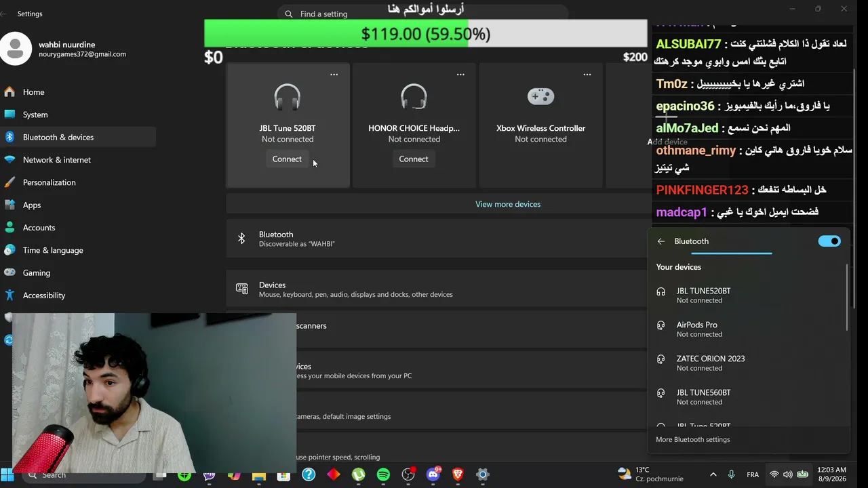868x488 pixels.
Task: Open volume tray icon
Action: (787, 474)
